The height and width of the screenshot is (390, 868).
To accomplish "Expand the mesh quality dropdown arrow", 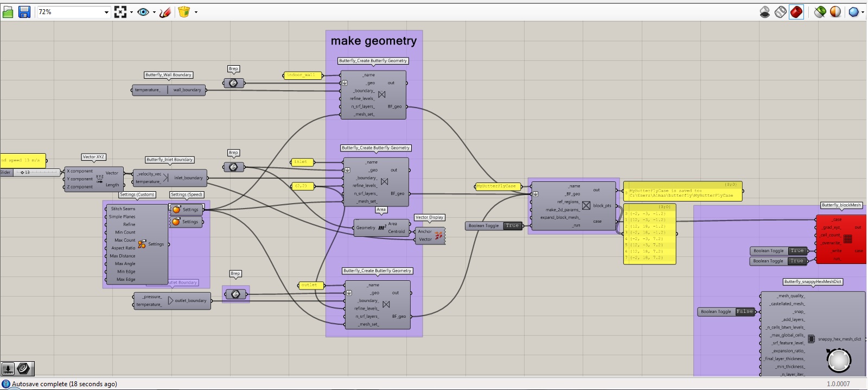I will [x=863, y=12].
